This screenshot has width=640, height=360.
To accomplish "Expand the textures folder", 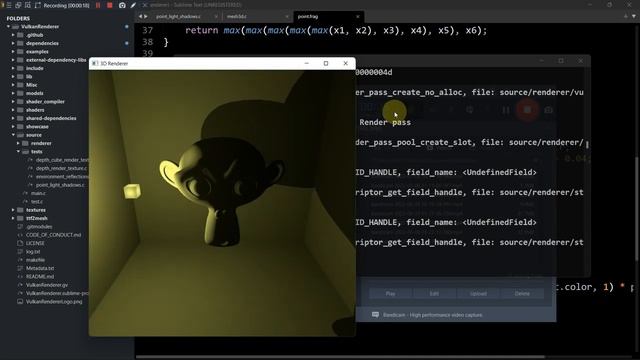I will (13, 210).
